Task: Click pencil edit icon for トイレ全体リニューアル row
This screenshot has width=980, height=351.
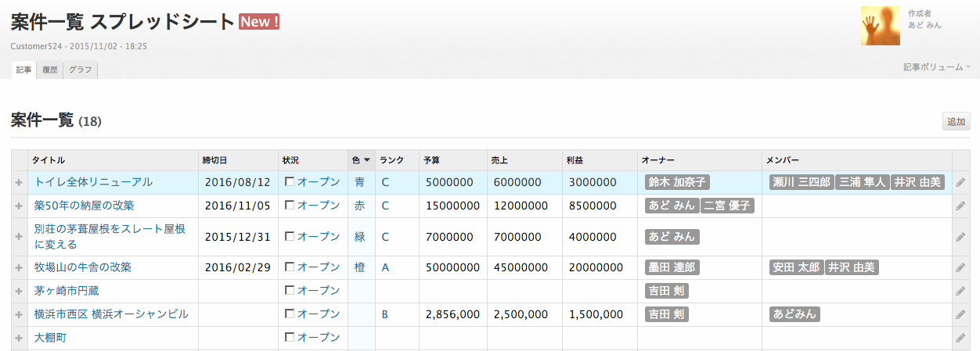Action: click(x=960, y=183)
